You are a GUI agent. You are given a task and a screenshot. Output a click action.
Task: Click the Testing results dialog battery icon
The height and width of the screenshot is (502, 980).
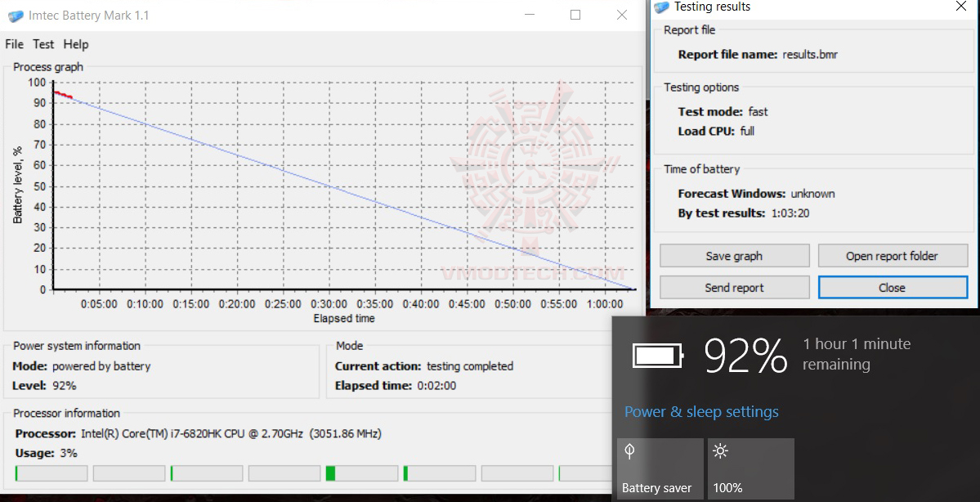coord(661,7)
